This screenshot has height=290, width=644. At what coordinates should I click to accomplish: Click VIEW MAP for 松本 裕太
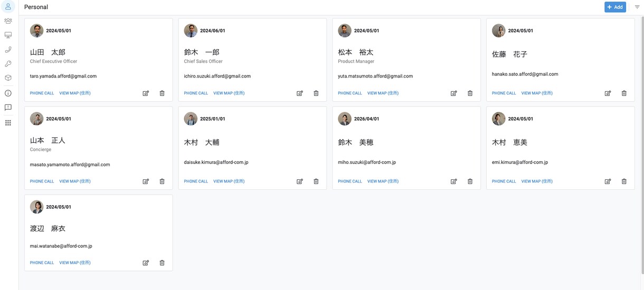click(x=383, y=93)
